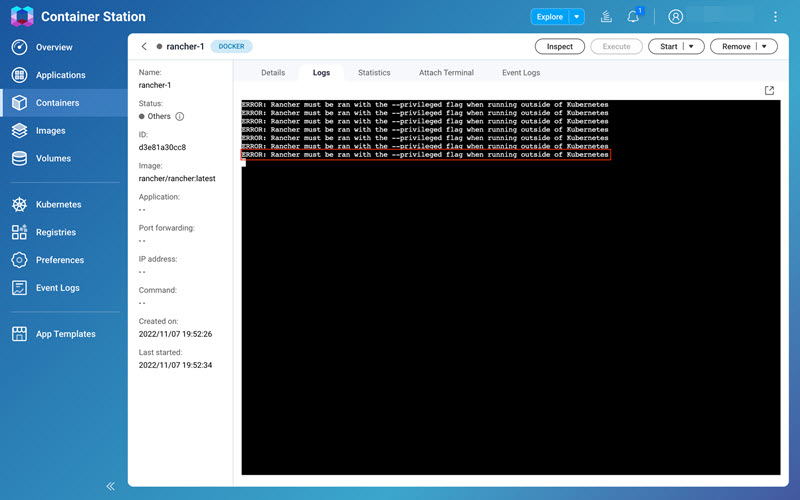Open the Preferences gear icon
Screen dimensions: 800x500
point(19,260)
